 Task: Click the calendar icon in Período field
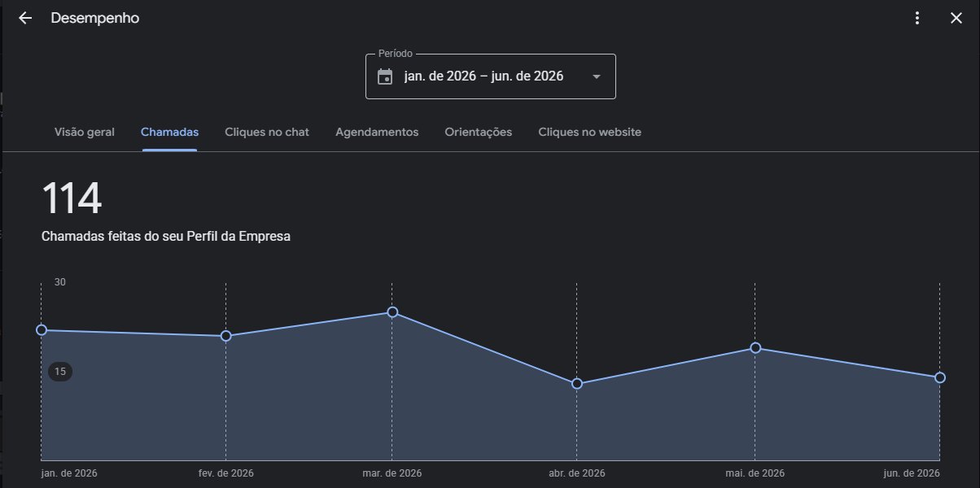pos(386,76)
